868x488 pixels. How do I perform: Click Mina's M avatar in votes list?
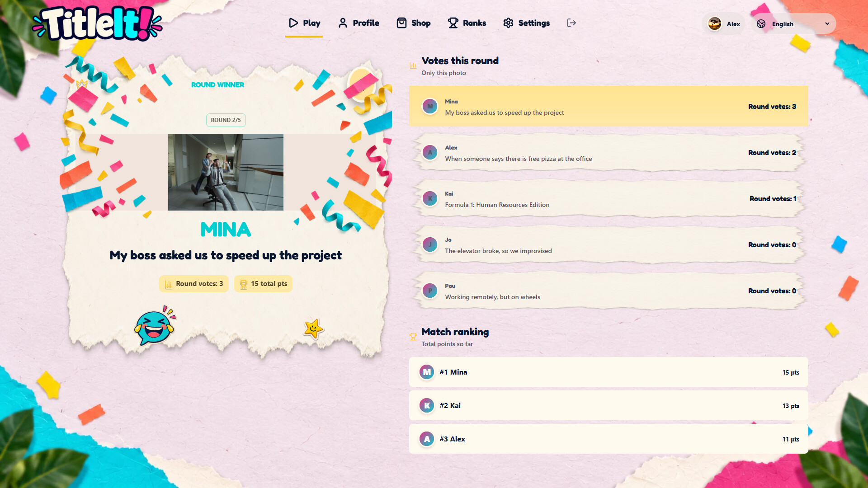point(430,107)
